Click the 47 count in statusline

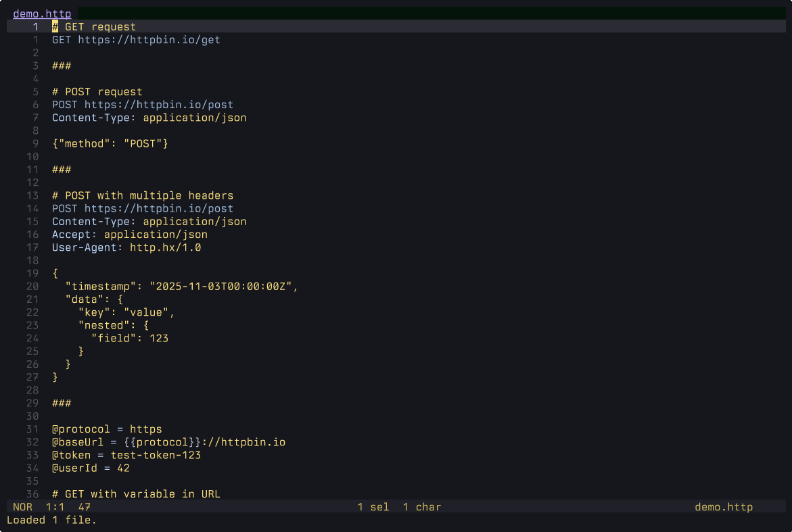(x=85, y=507)
